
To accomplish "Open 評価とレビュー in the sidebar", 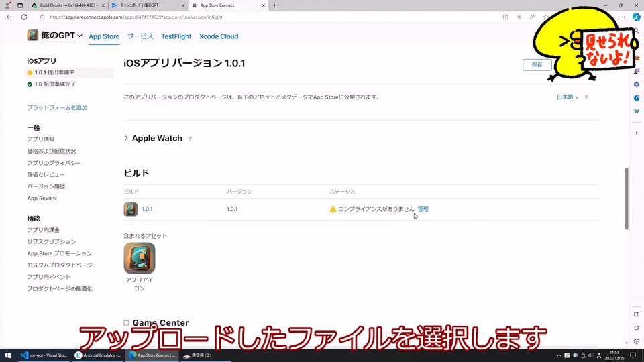I will (46, 174).
